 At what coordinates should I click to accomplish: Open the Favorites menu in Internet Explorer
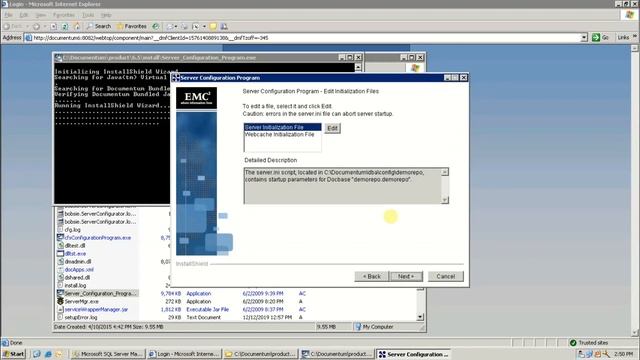[64, 15]
